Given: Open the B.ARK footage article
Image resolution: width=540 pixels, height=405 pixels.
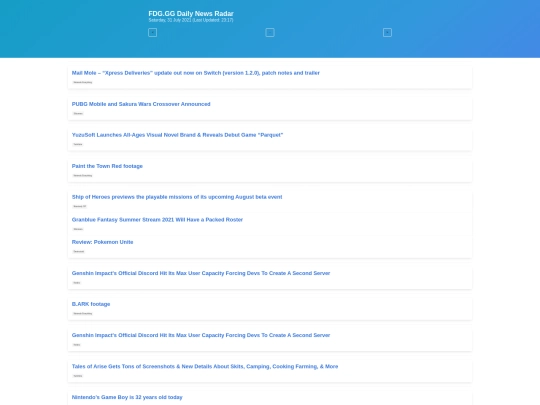Looking at the screenshot, I should 91,304.
